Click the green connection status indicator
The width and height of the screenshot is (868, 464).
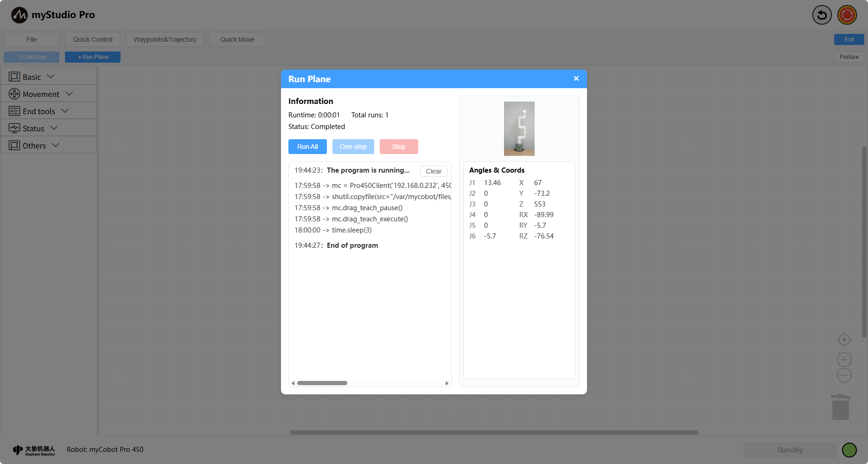[849, 450]
